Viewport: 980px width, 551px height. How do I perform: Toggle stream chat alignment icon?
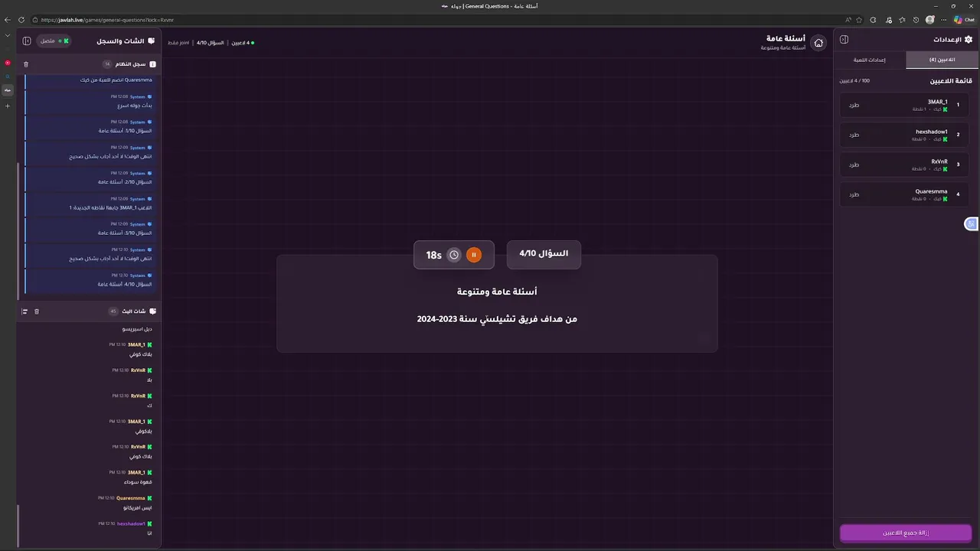(24, 311)
